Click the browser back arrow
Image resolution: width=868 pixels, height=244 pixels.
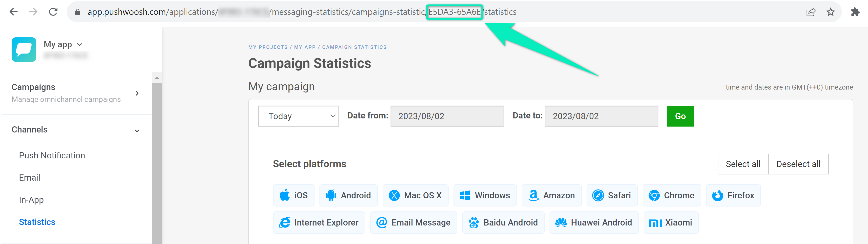pos(14,12)
